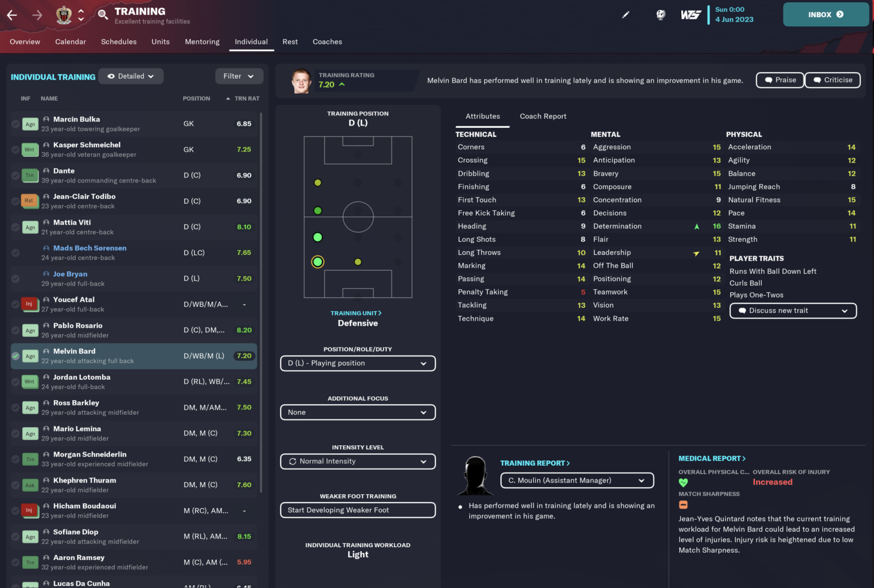The image size is (874, 588).
Task: Click the checkmark next to Joe Bryan
Action: 15,278
